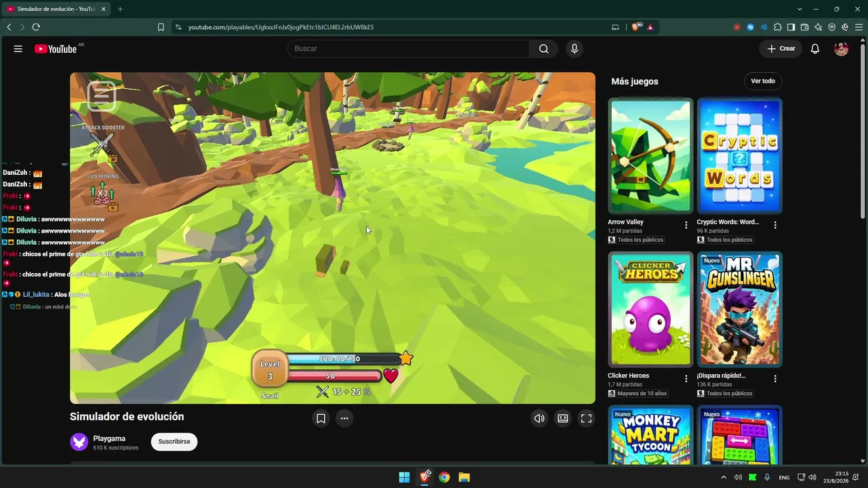
Task: Open the Clicker Heroes title link
Action: [x=629, y=375]
